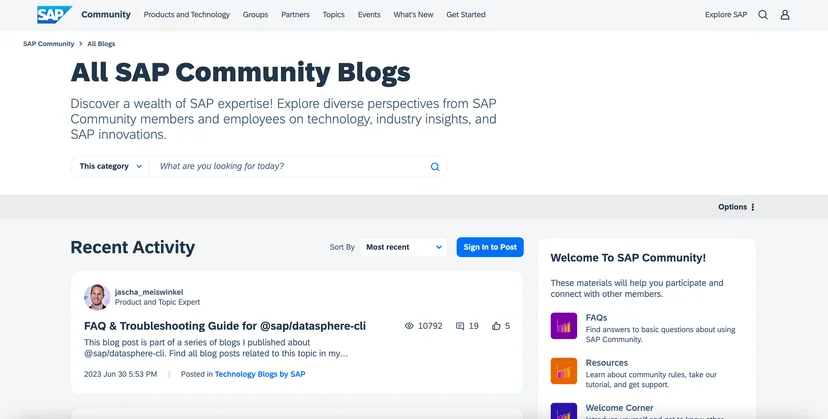Click Explore SAP link
Screen dimensions: 828x419
pos(726,15)
